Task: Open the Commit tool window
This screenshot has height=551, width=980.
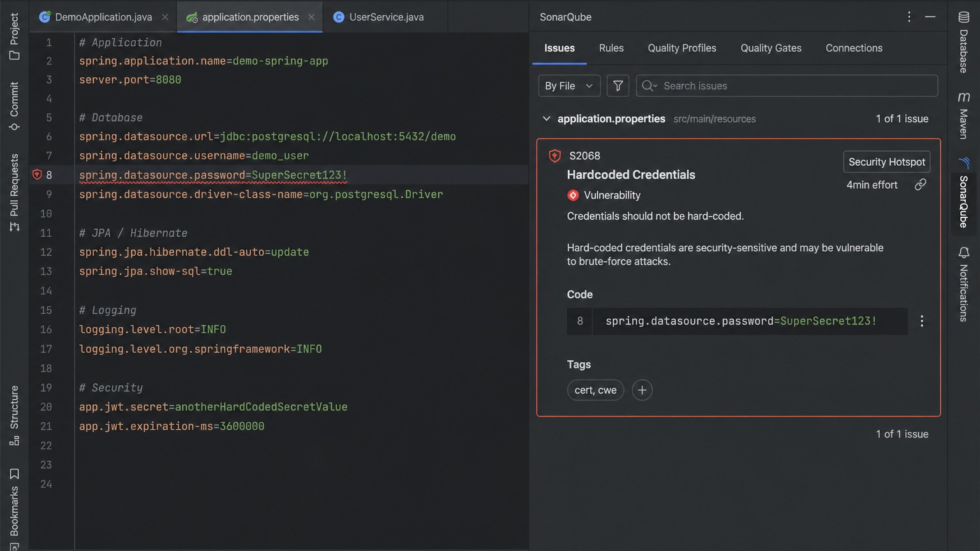Action: coord(14,106)
